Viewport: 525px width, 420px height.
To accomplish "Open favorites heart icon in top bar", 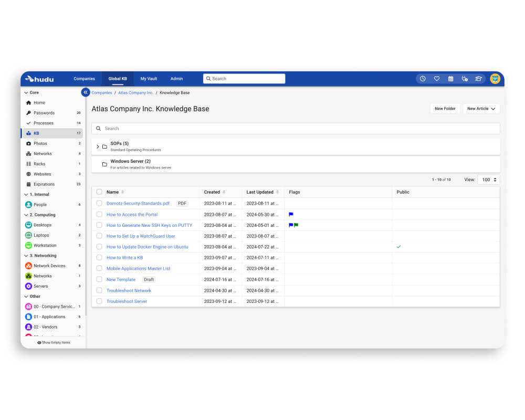I will (437, 79).
